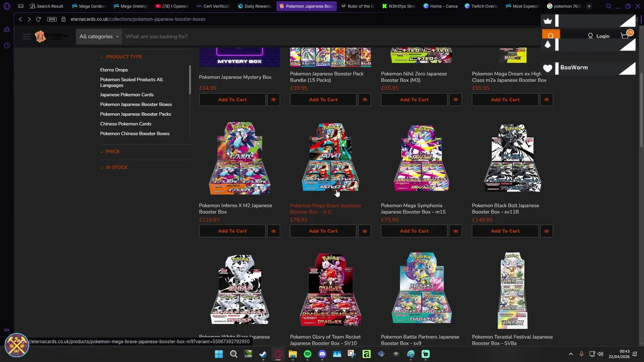The image size is (644, 362).
Task: Add Nihil Zero Japanese Booster Box to cart
Action: coord(415,100)
